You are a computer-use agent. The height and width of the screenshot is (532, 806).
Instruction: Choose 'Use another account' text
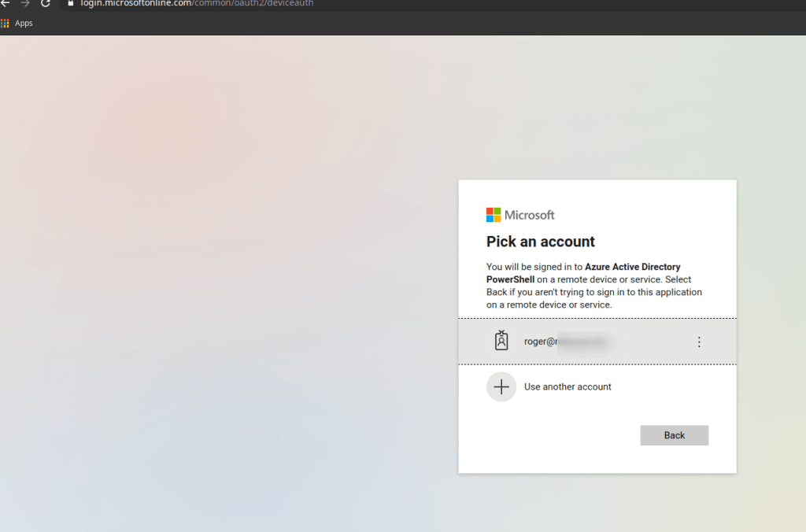[568, 387]
